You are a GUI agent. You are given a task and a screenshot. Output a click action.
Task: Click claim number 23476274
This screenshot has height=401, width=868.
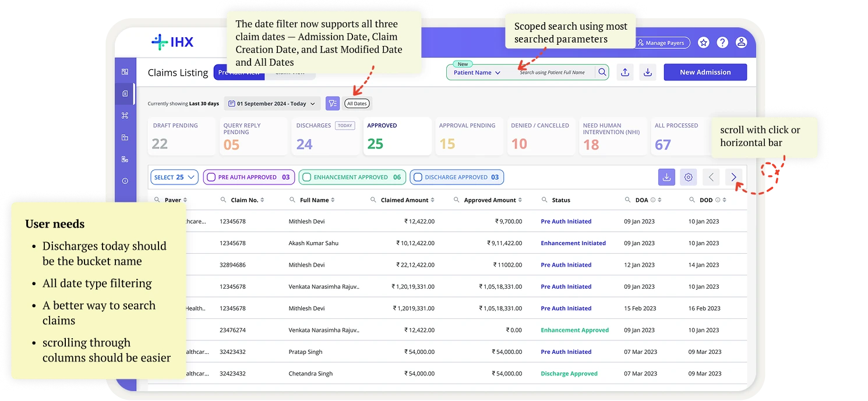click(232, 330)
